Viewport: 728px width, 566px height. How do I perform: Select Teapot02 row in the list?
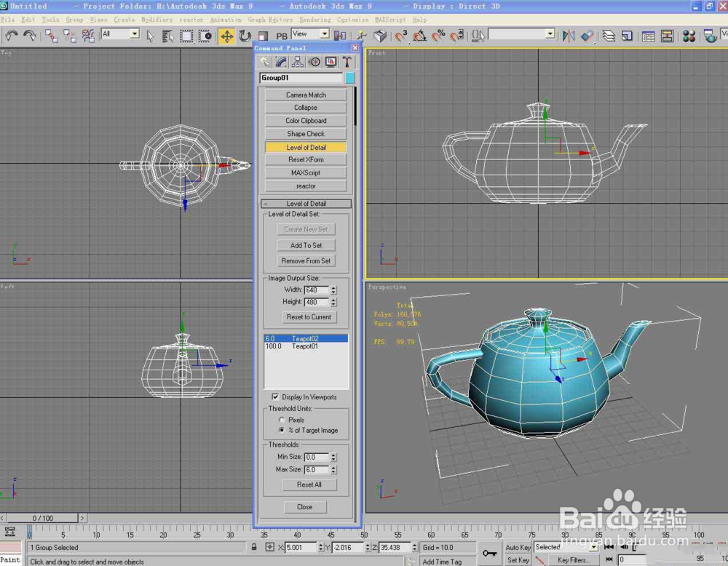click(x=306, y=339)
